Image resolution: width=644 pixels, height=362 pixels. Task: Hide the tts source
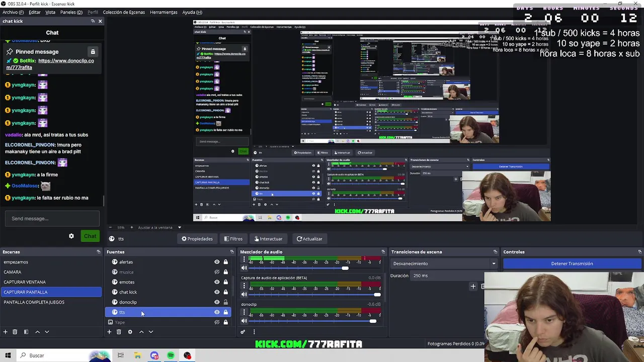[217, 312]
